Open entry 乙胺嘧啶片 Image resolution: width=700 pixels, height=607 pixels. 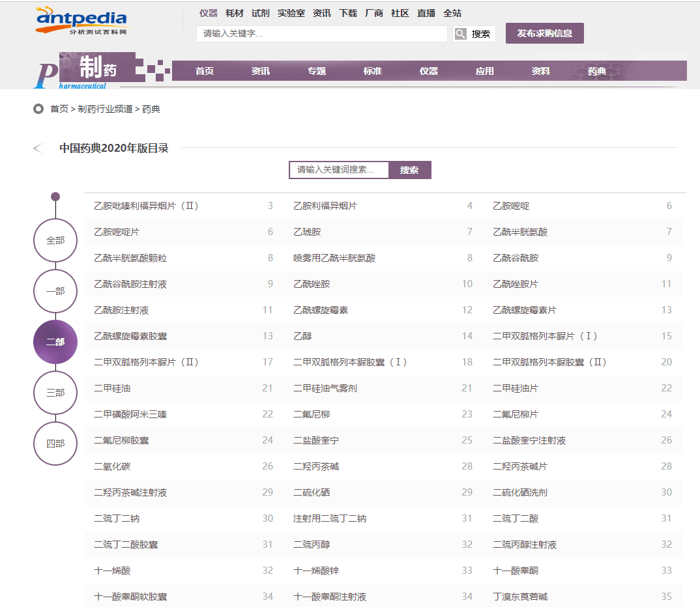pos(117,232)
